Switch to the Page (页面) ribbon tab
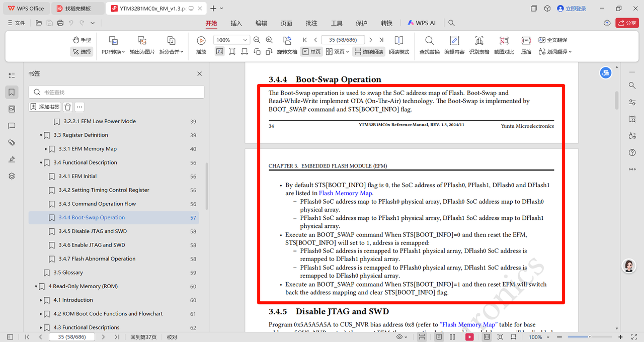The image size is (644, 342). 286,23
